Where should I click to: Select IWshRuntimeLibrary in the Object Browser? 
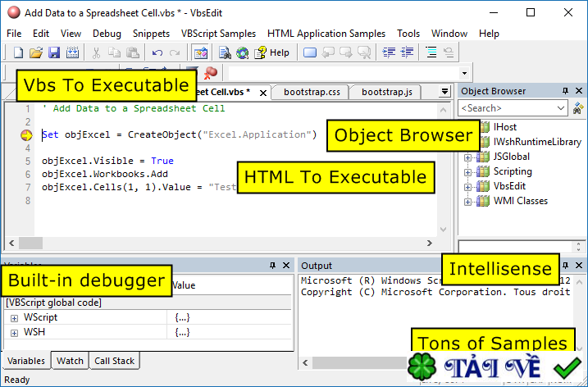click(x=537, y=142)
